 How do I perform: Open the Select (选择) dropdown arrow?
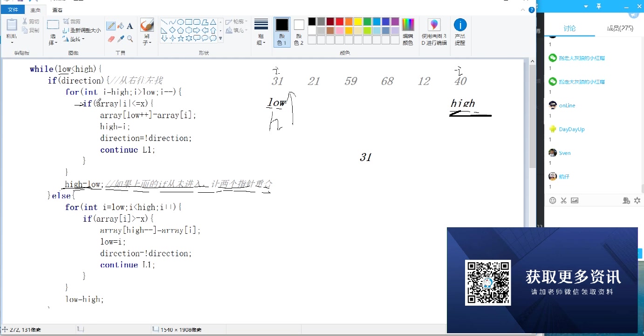click(56, 43)
